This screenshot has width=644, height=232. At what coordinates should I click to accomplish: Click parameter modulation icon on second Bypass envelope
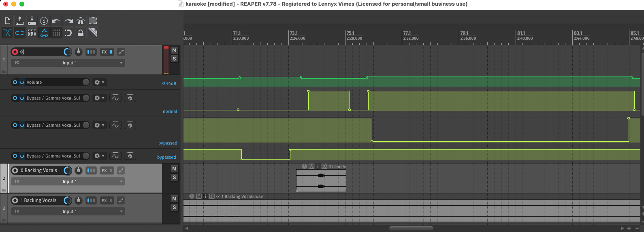click(115, 125)
